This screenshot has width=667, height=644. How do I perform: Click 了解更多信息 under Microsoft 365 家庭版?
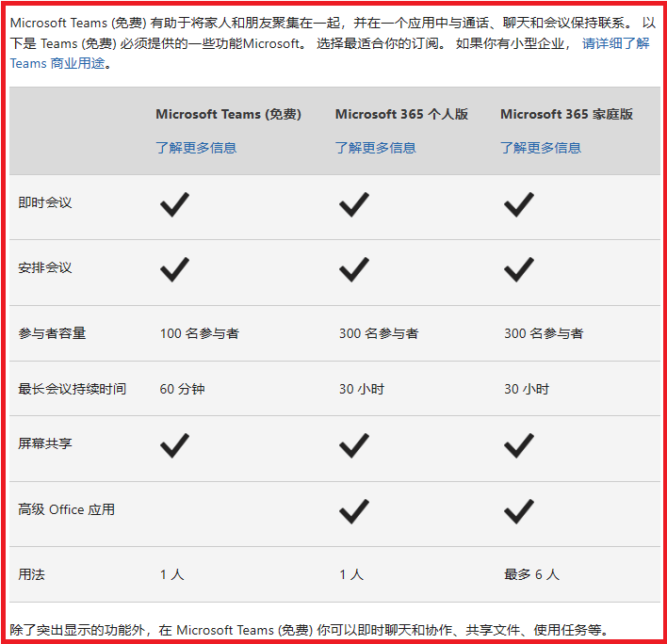pos(541,148)
